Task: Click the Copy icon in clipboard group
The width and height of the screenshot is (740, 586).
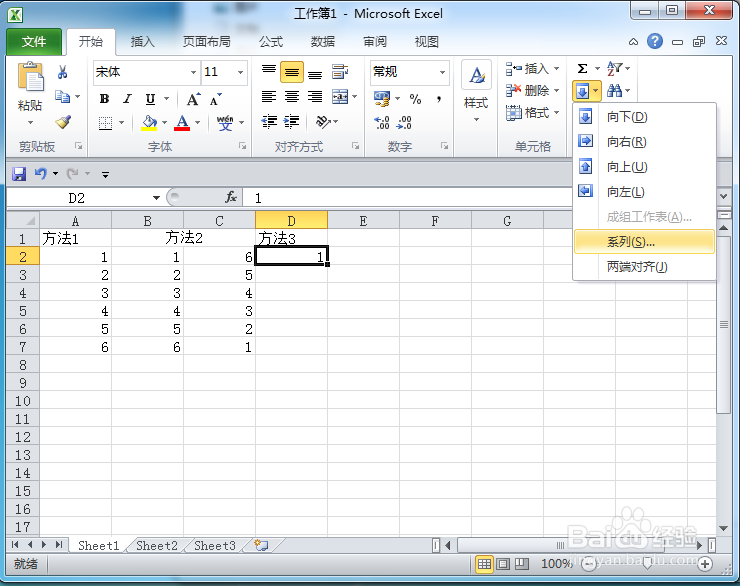Action: [62, 97]
